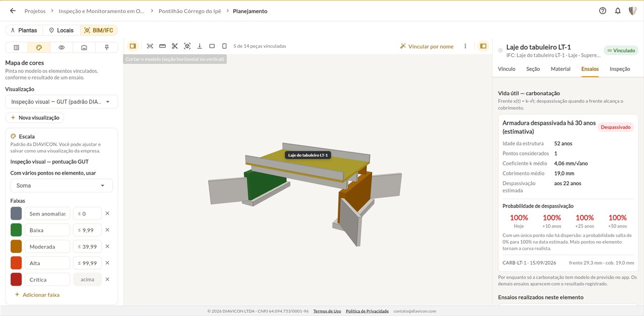Viewport: 644px width, 316px height.
Task: Switch to the Locais view
Action: (x=61, y=30)
